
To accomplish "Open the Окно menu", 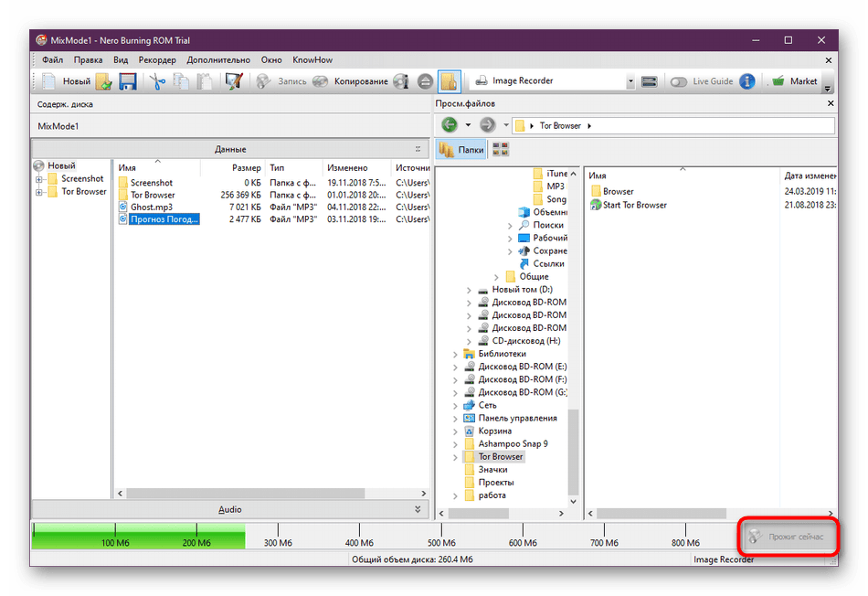I will coord(271,59).
